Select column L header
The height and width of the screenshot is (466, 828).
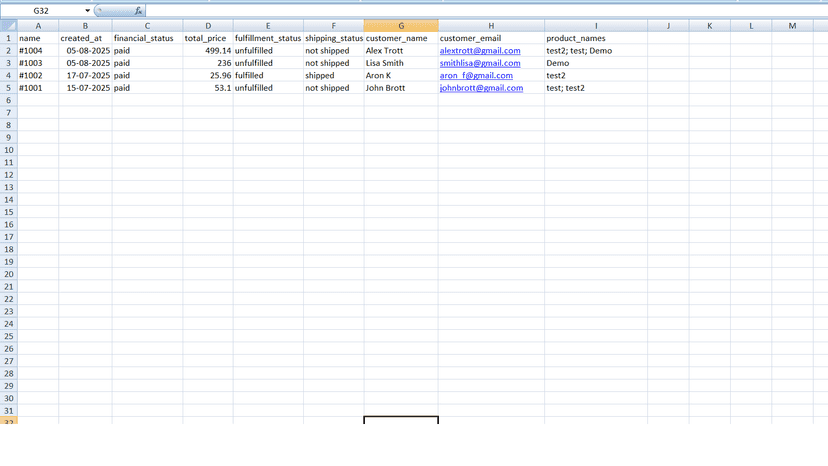click(751, 25)
